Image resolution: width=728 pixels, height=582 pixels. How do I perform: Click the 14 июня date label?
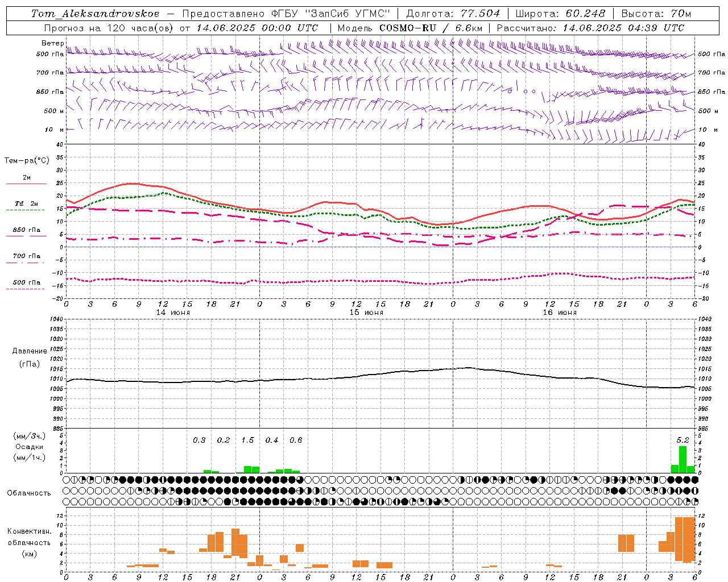[x=173, y=313]
